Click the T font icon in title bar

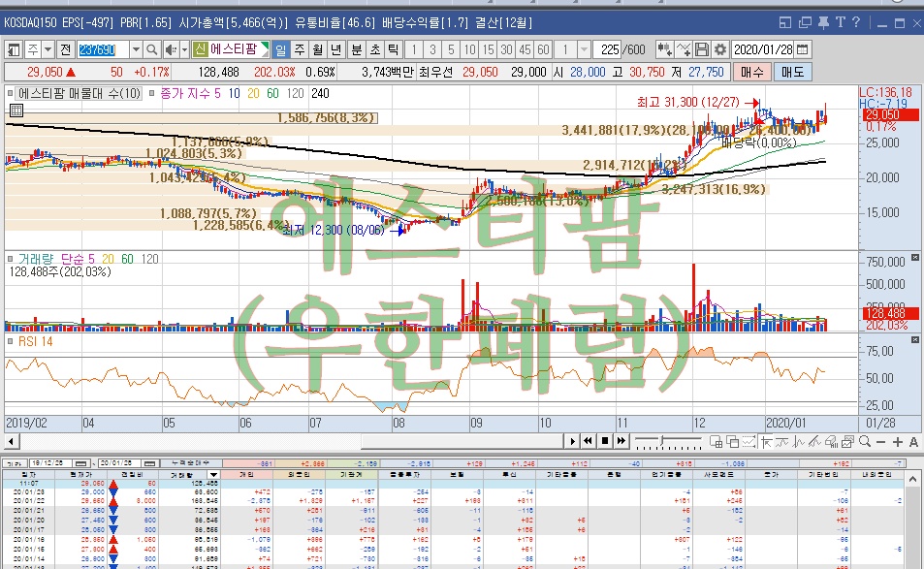pyautogui.click(x=840, y=22)
